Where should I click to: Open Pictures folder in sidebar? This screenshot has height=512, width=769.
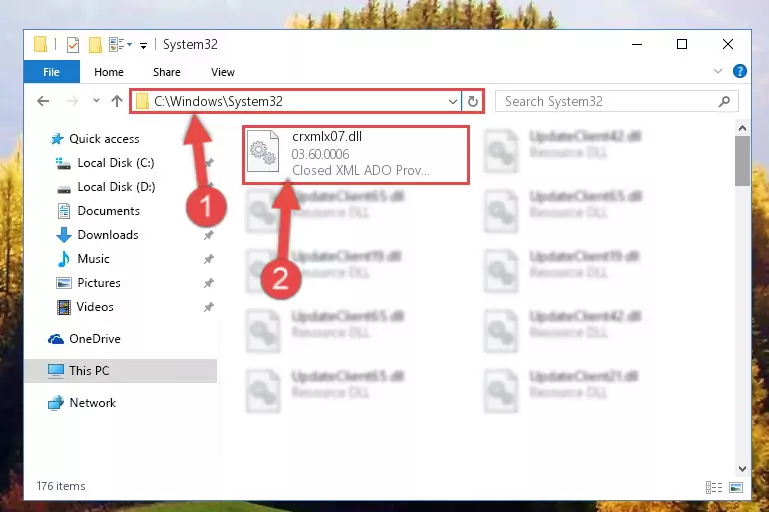click(x=99, y=283)
